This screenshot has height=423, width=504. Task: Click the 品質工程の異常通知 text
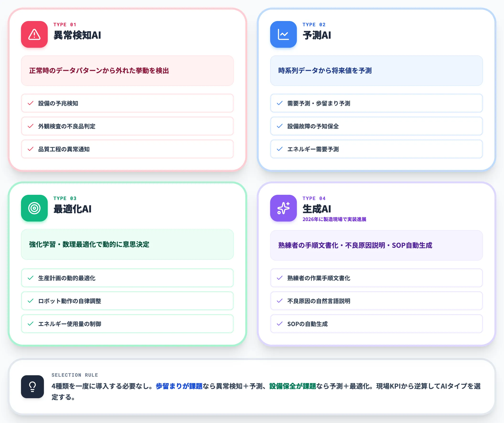click(x=64, y=149)
